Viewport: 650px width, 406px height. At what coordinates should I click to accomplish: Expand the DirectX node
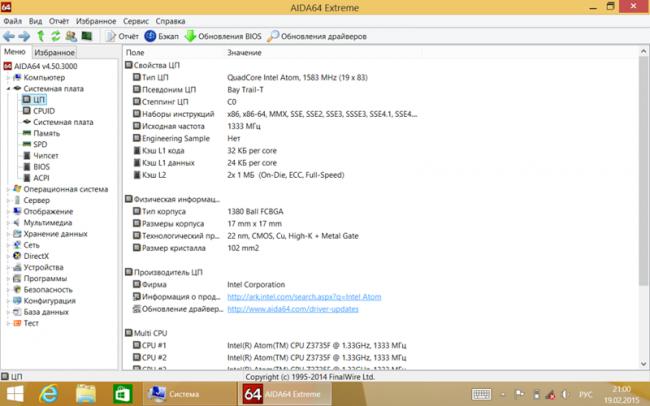pos(8,256)
